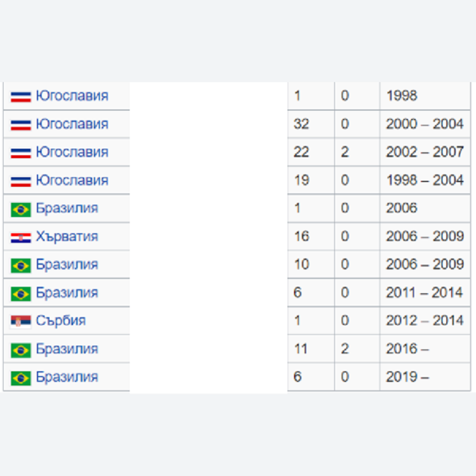Click the 2000 – 2004 years cell

click(425, 124)
